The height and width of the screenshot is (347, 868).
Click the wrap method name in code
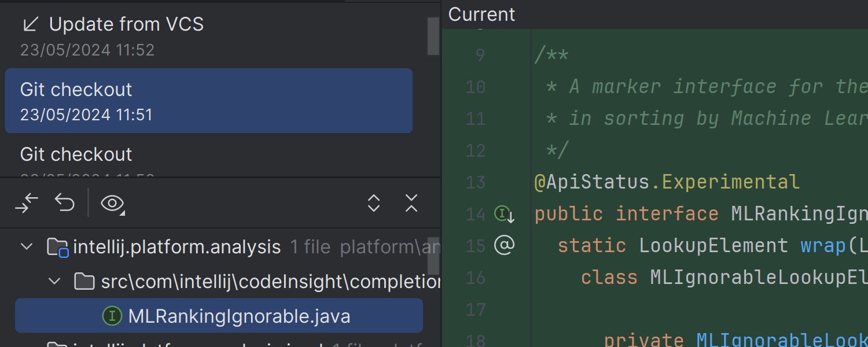[823, 246]
